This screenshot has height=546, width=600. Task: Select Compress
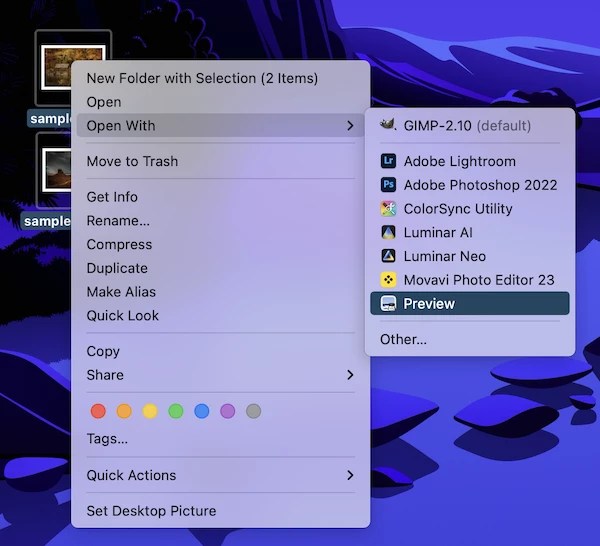tap(220, 244)
